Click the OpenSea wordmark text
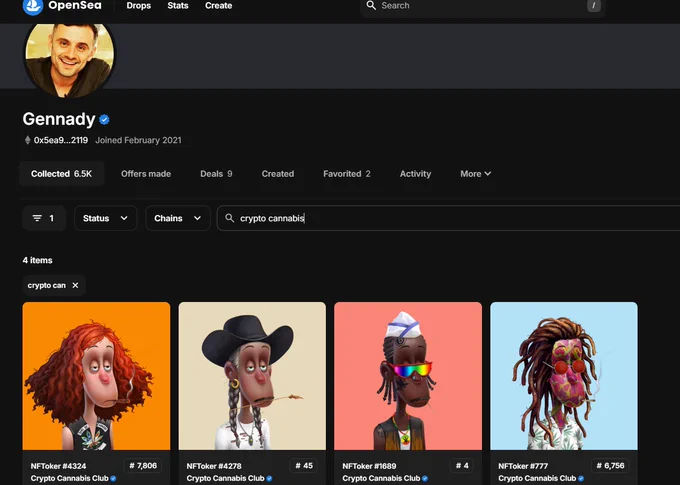The width and height of the screenshot is (680, 485). click(x=75, y=5)
